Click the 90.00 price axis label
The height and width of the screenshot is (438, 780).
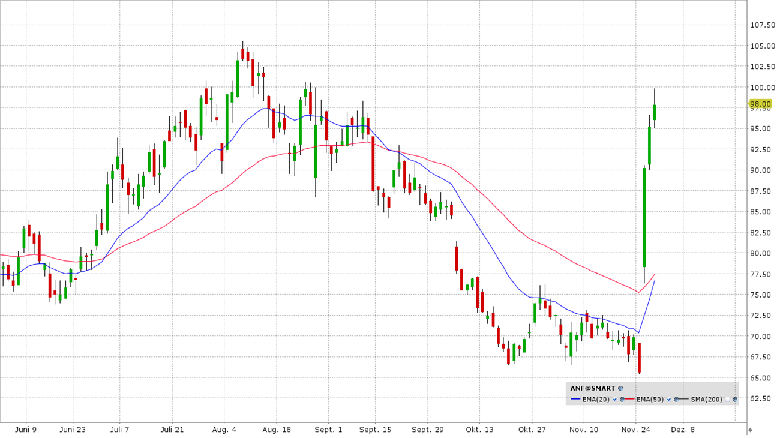tap(761, 170)
